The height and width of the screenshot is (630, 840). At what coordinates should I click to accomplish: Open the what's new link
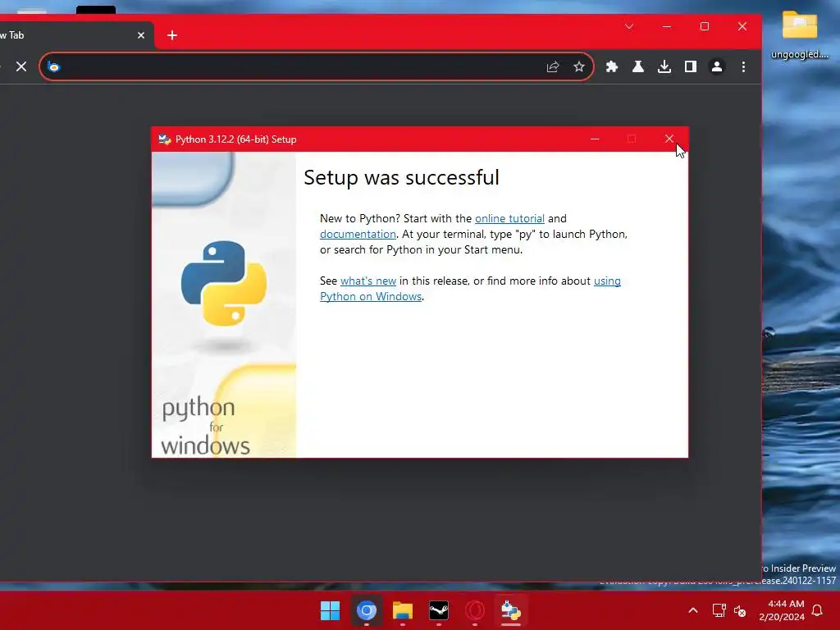[368, 281]
